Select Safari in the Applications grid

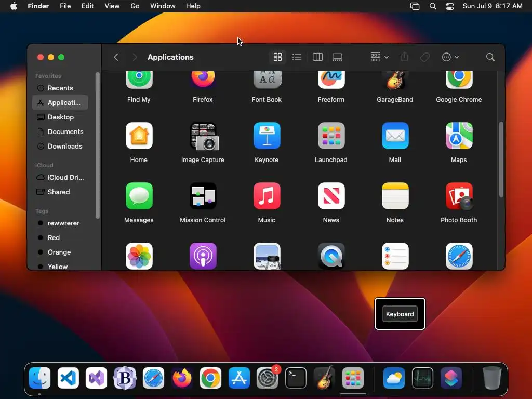tap(459, 256)
